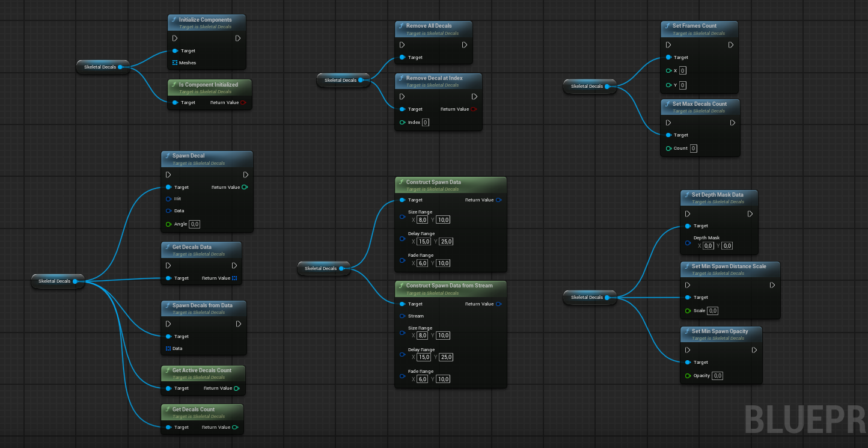Click the output exec pin on Set Max Decals Count
The image size is (868, 448).
pyautogui.click(x=732, y=123)
